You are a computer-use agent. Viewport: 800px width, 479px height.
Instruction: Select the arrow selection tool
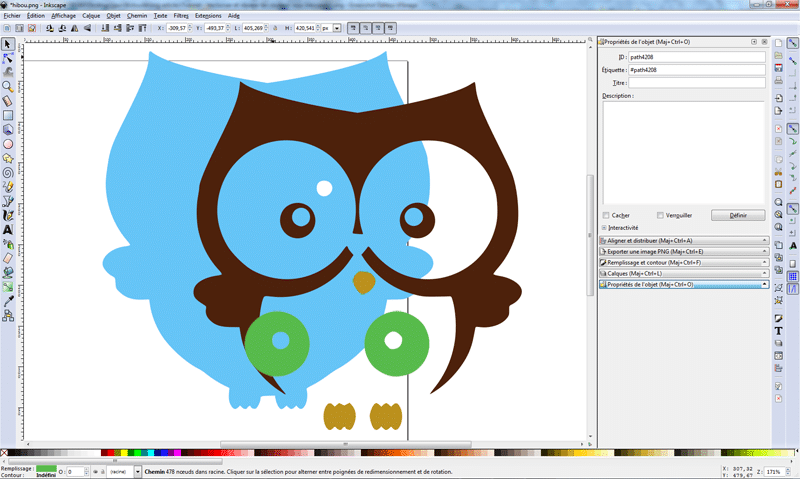point(8,44)
